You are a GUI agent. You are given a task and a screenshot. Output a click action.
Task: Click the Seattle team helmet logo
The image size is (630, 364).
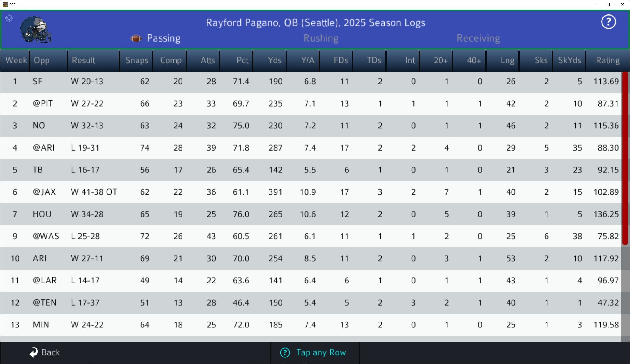pyautogui.click(x=36, y=30)
